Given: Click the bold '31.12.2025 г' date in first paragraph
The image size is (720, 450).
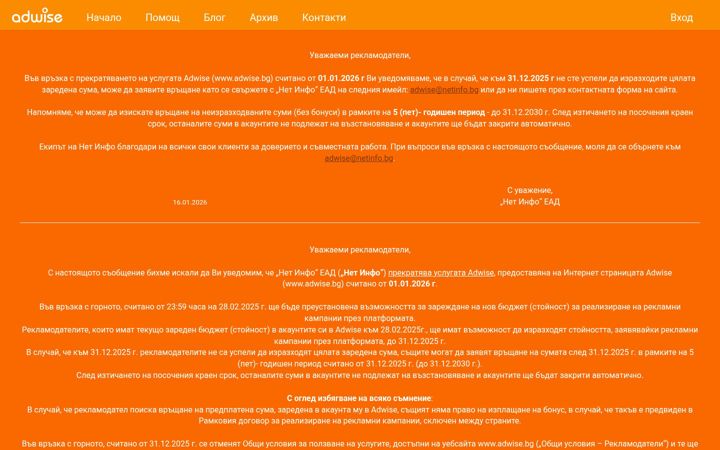Looking at the screenshot, I should coord(531,79).
